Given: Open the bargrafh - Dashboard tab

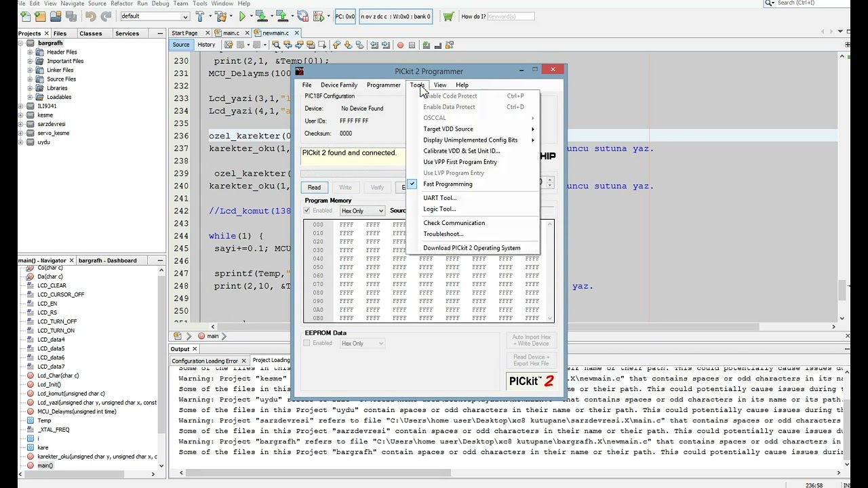Looking at the screenshot, I should (x=107, y=260).
